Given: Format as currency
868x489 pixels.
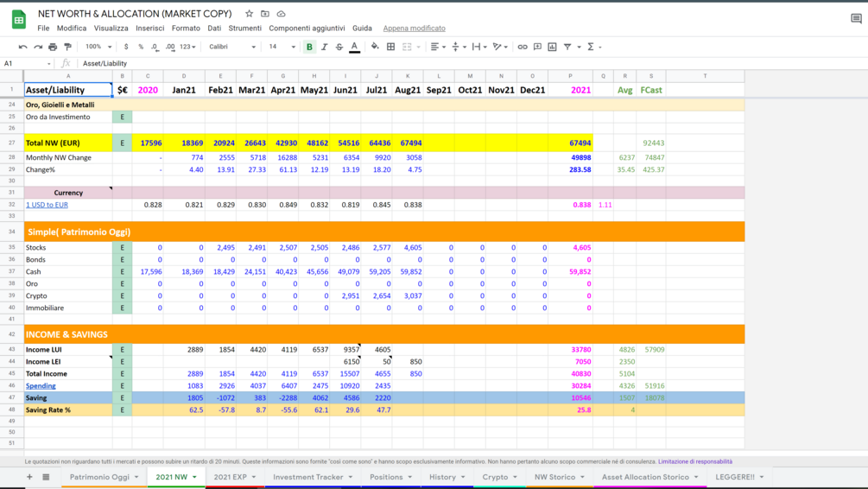Looking at the screenshot, I should tap(126, 47).
